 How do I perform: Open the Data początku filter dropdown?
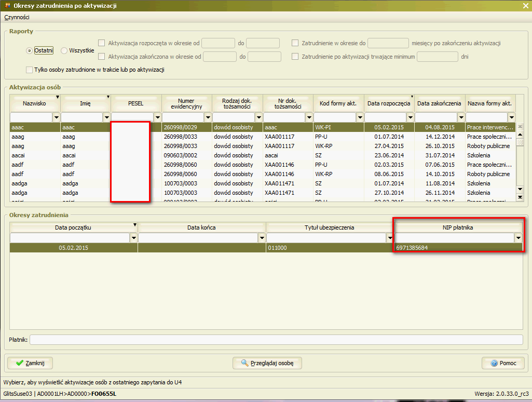[134, 238]
